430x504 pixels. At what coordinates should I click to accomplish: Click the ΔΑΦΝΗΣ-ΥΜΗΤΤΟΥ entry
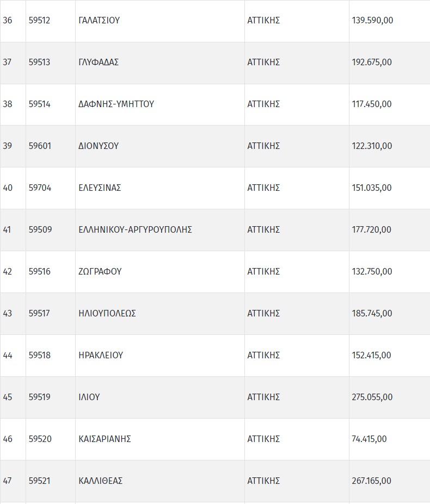116,104
